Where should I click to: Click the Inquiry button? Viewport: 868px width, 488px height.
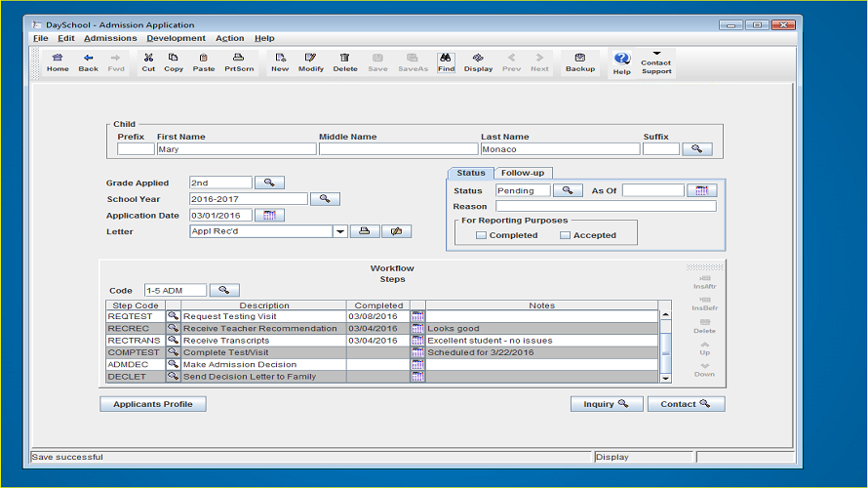point(607,404)
